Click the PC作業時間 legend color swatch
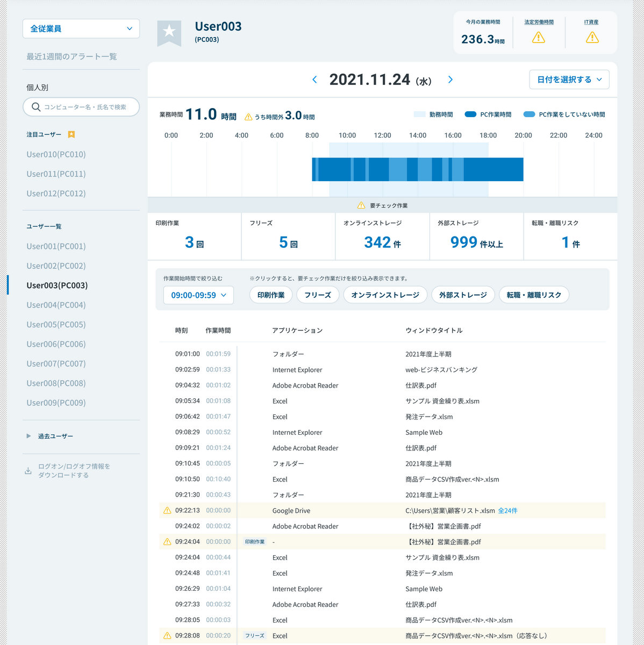 [x=470, y=114]
